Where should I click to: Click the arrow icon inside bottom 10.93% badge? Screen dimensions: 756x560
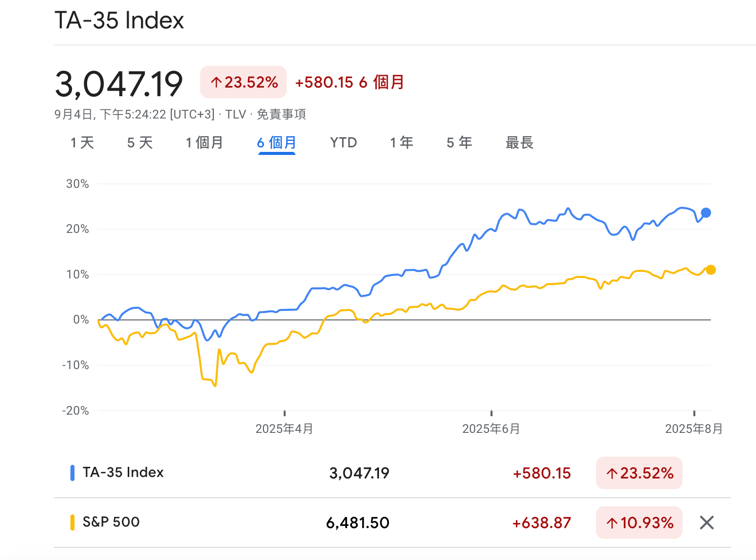coord(613,522)
